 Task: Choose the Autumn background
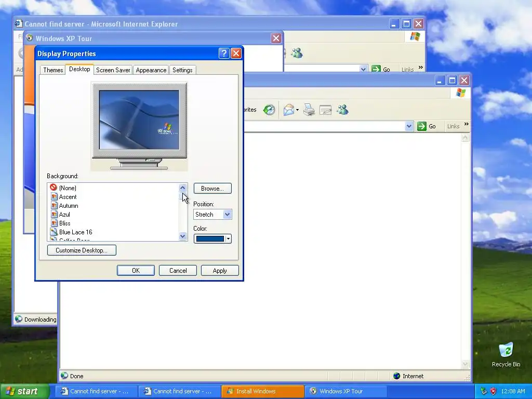click(68, 206)
